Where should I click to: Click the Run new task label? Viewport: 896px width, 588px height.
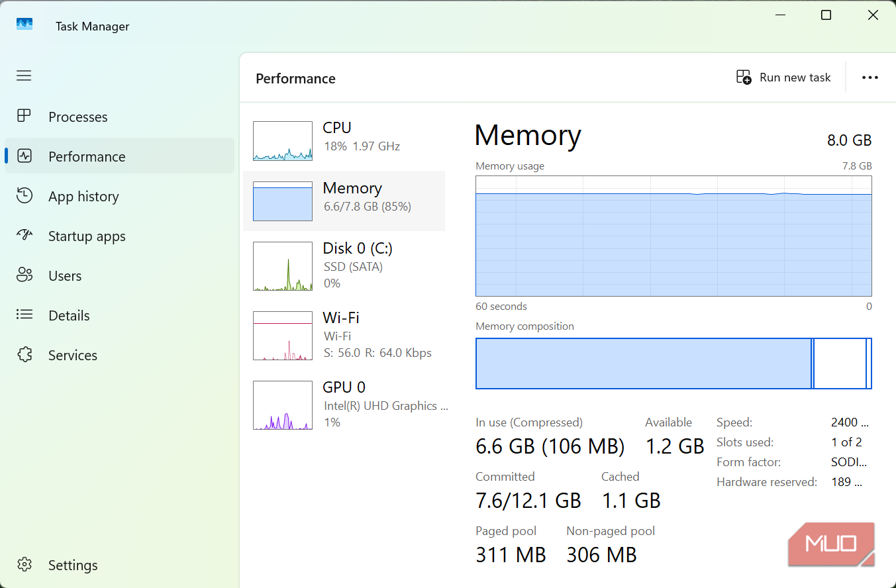point(795,77)
